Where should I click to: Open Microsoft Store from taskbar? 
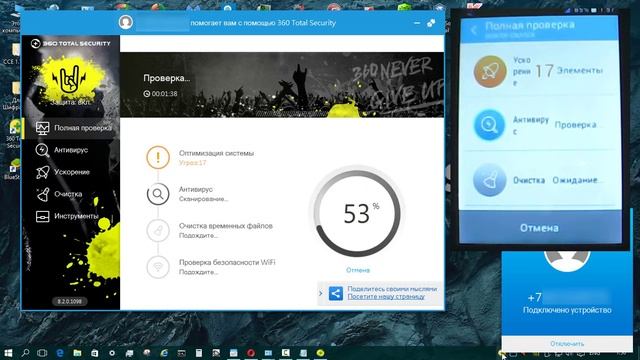click(94, 353)
